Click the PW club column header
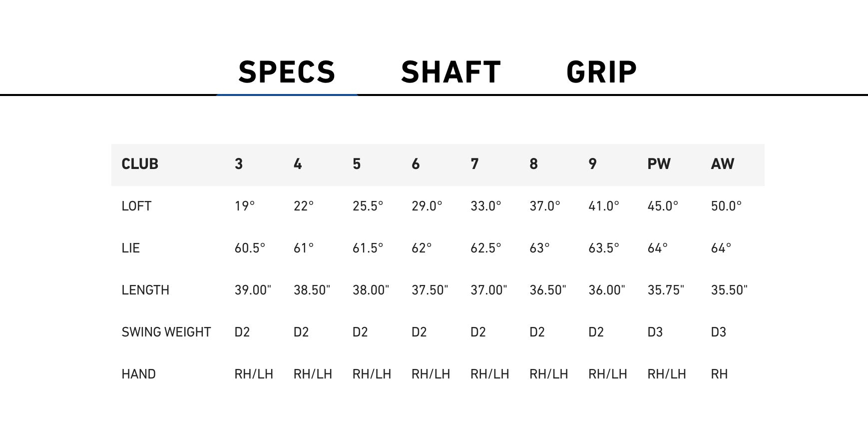Viewport: 868px width, 434px height. (x=659, y=164)
